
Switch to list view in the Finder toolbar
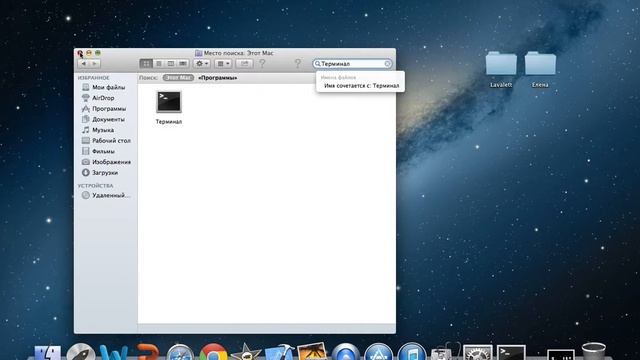coord(159,64)
